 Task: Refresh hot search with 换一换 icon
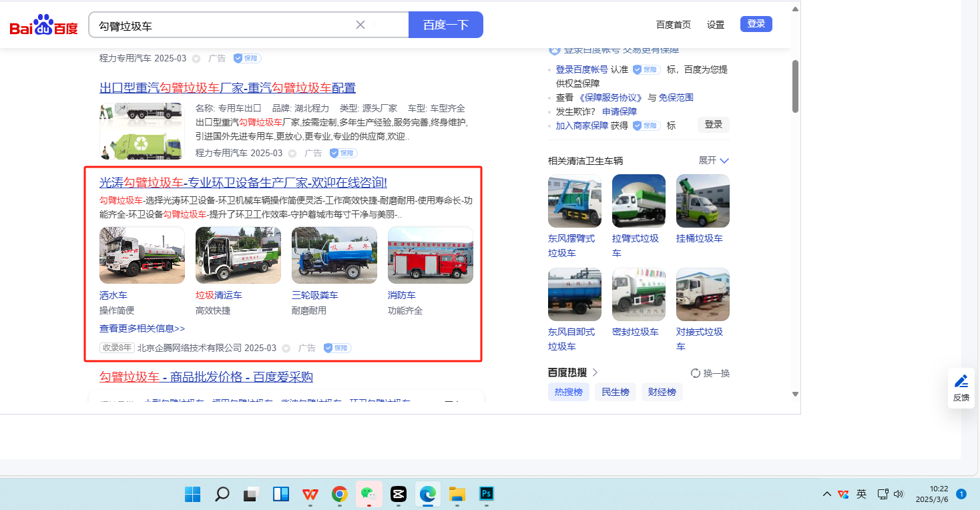pos(696,373)
